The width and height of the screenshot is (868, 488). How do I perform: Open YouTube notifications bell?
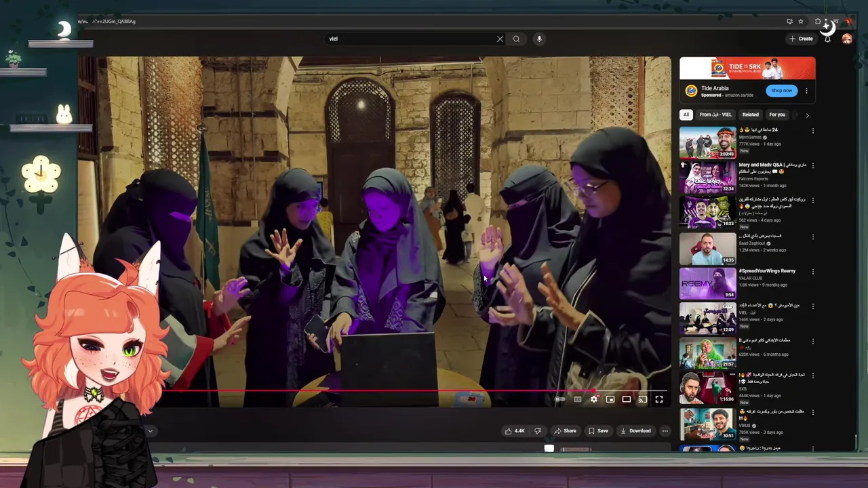827,39
